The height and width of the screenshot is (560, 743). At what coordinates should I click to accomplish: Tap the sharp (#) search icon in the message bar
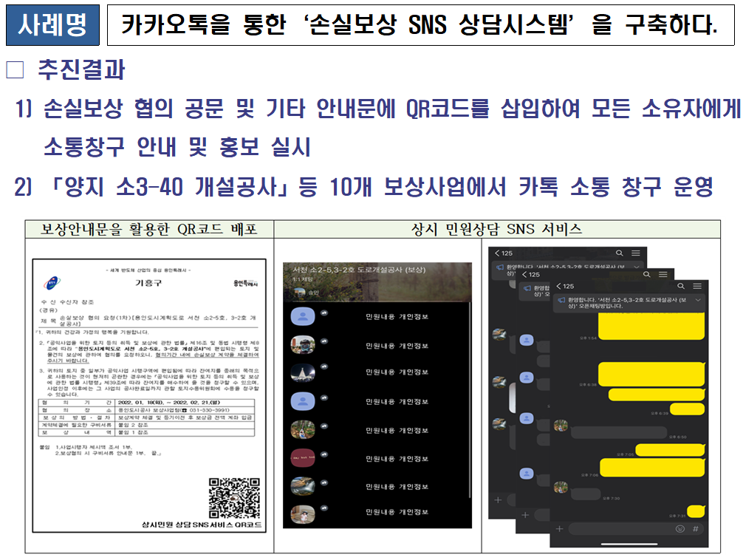pos(696,528)
